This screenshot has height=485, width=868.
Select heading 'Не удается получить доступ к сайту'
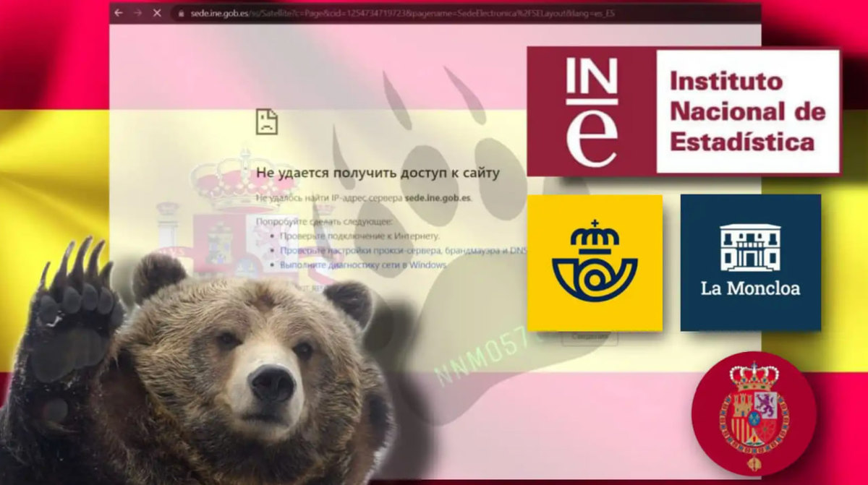tap(378, 173)
